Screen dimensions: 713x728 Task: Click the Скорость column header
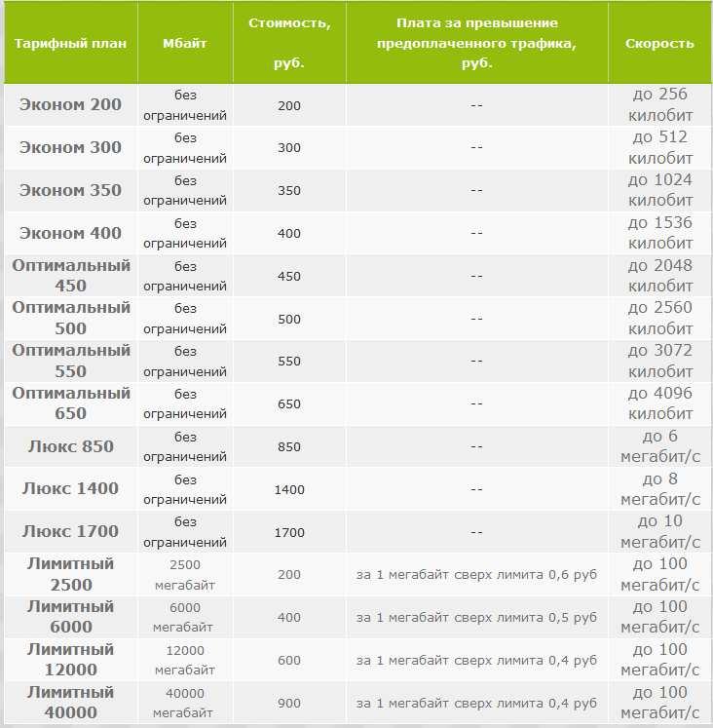659,43
